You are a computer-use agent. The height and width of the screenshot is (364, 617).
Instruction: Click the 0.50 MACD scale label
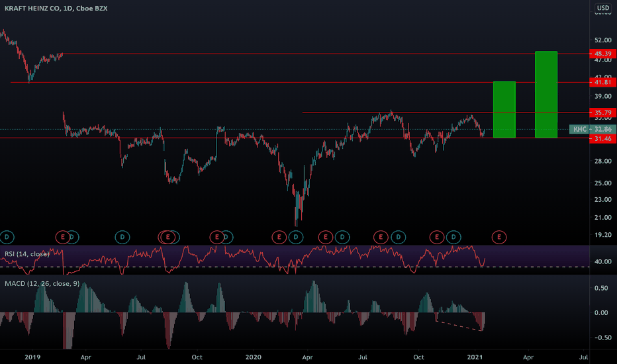[x=601, y=288]
